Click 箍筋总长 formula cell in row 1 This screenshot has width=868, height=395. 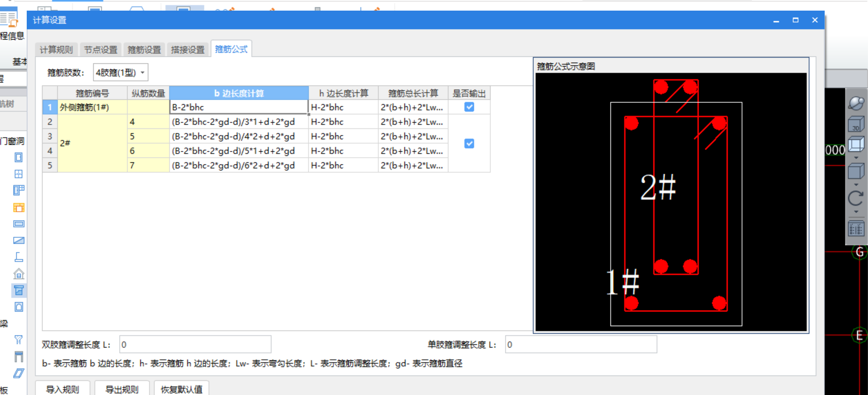tap(413, 107)
